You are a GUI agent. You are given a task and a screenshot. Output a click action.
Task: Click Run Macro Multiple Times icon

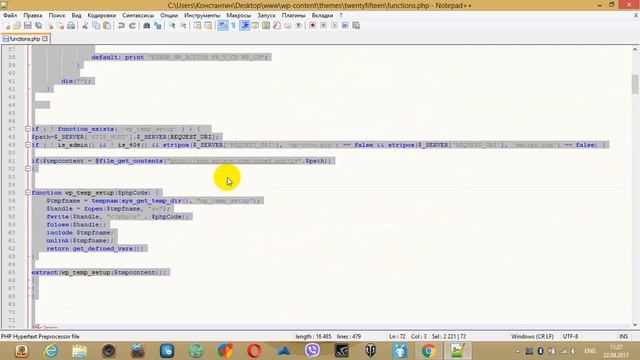click(345, 26)
